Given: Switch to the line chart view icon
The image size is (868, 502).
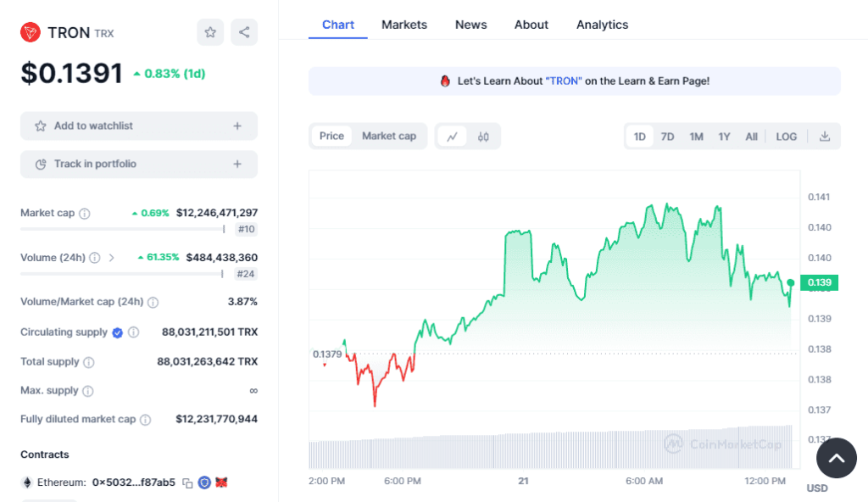Looking at the screenshot, I should coord(453,136).
